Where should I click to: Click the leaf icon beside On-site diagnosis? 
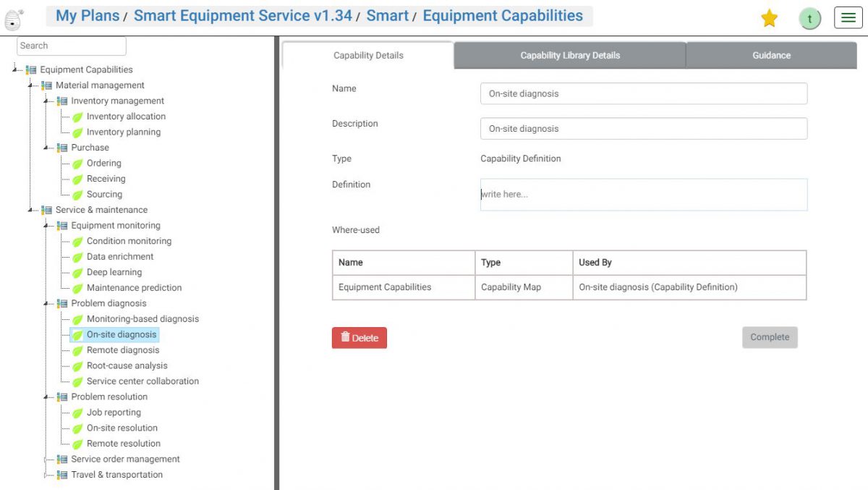click(x=77, y=334)
